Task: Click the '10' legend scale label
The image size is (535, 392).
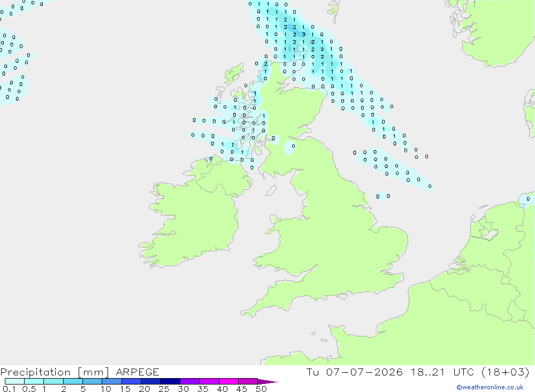Action: 106,389
